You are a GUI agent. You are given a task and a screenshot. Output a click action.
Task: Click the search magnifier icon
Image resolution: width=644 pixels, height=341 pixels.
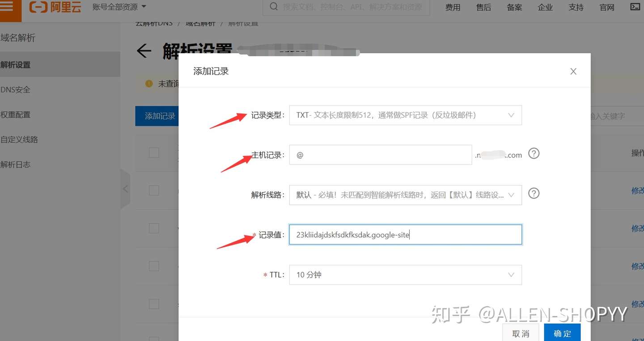pos(273,6)
